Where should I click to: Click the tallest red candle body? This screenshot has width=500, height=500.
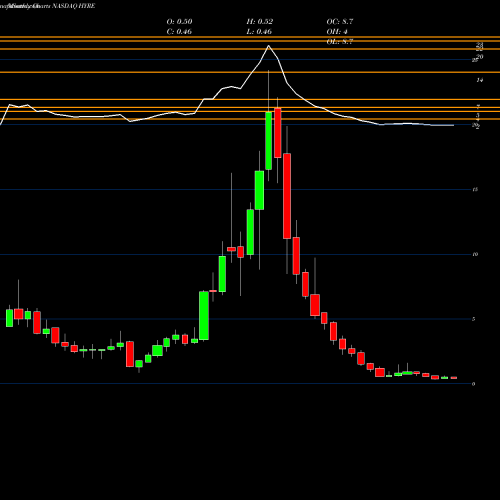pyautogui.click(x=287, y=196)
